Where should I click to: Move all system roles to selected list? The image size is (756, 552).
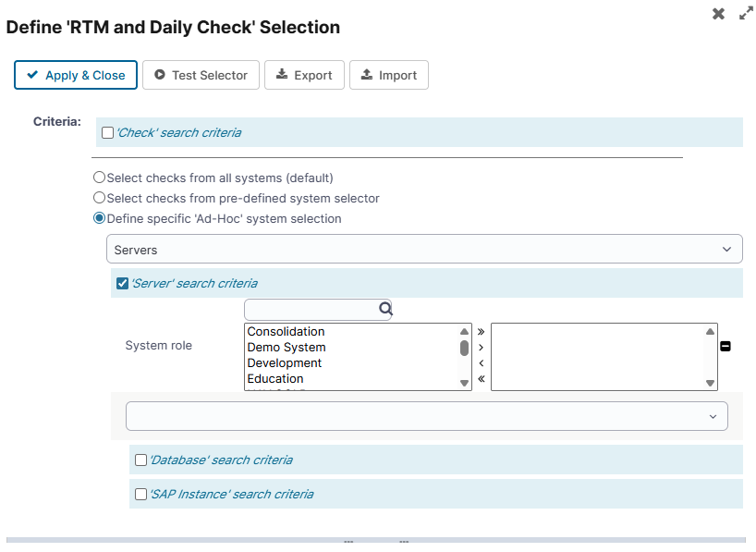point(481,332)
